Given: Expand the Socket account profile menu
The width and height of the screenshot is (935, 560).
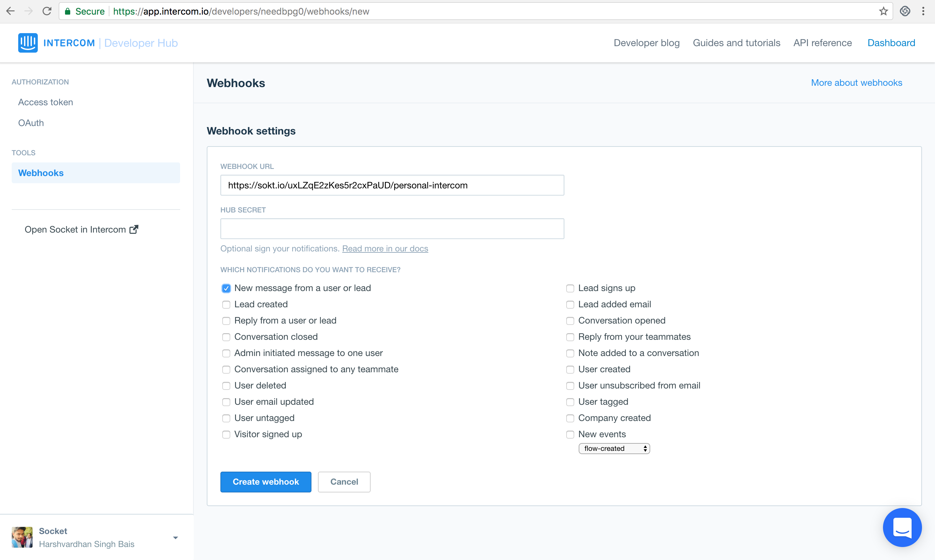Looking at the screenshot, I should tap(175, 537).
